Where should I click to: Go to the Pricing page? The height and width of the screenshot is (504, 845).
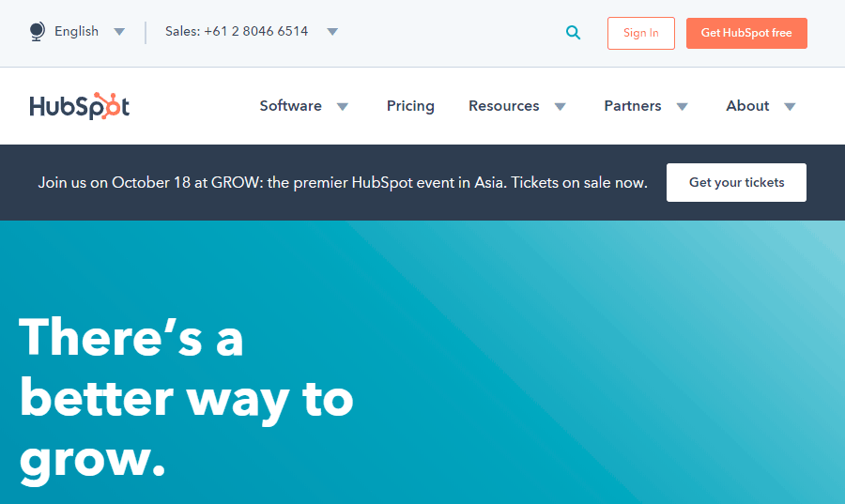[410, 106]
